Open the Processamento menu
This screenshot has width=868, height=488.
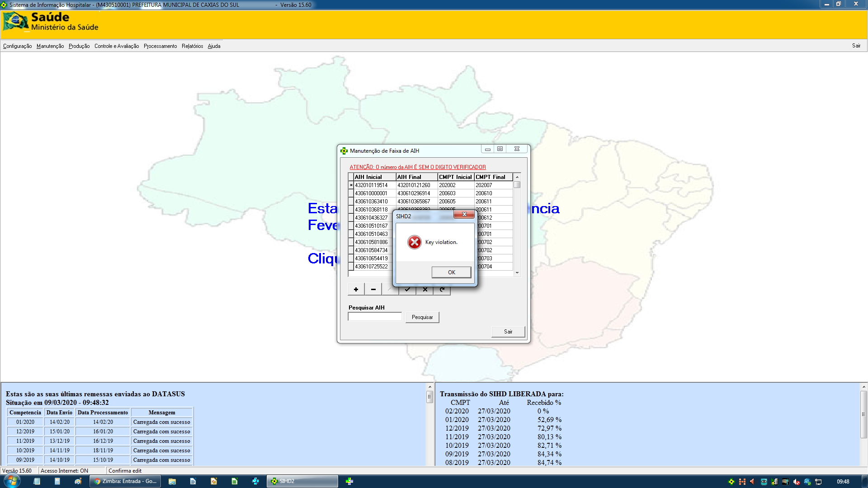(160, 46)
